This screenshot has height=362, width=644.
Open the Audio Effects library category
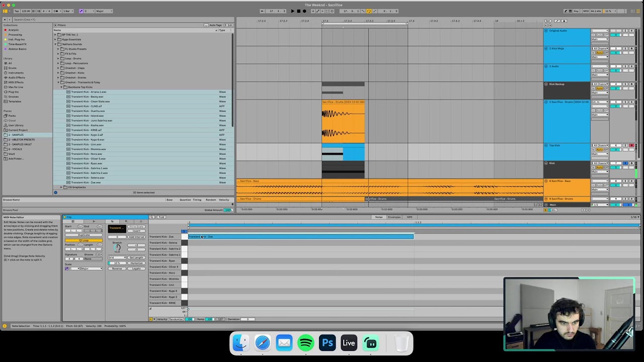[x=17, y=77]
